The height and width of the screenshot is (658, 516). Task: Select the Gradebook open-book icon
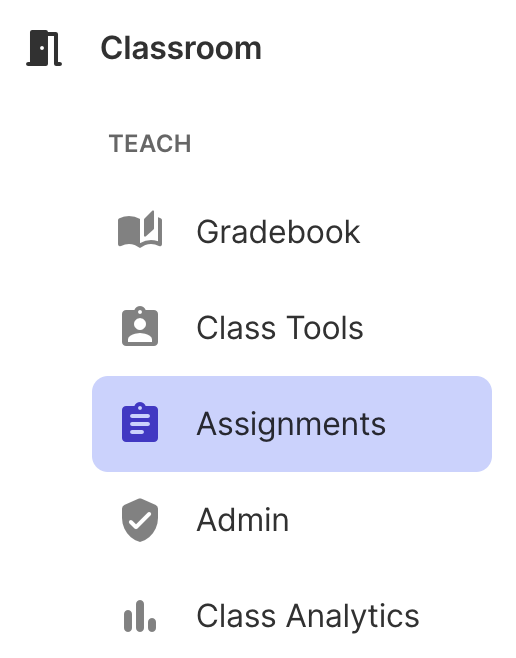coord(140,229)
